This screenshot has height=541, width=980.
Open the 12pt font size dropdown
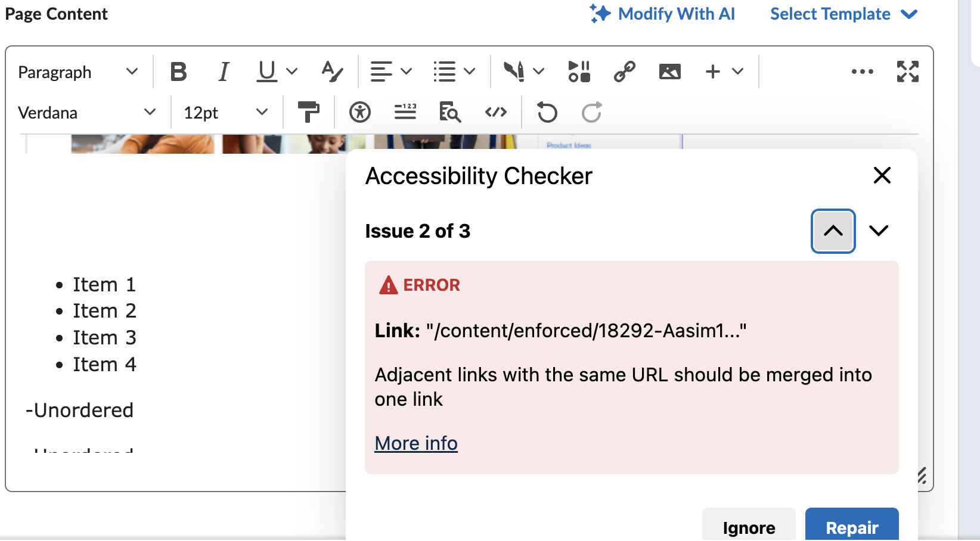(225, 112)
